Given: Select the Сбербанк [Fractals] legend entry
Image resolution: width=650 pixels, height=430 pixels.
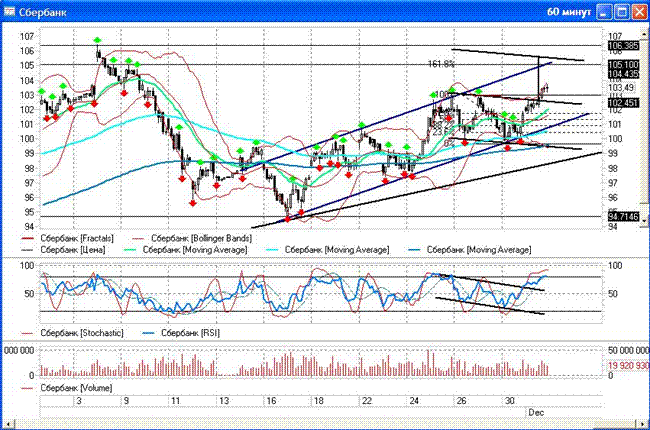Looking at the screenshot, I should coord(67,238).
